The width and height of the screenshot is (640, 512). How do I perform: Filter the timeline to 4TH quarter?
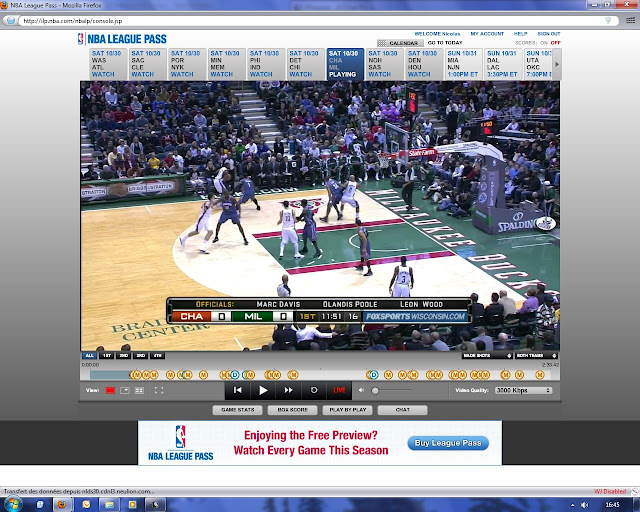point(158,356)
